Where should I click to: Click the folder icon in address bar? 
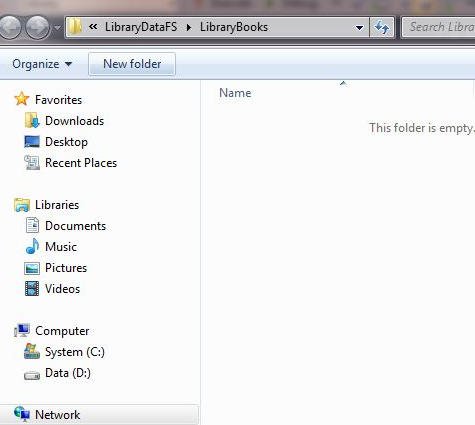[75, 27]
